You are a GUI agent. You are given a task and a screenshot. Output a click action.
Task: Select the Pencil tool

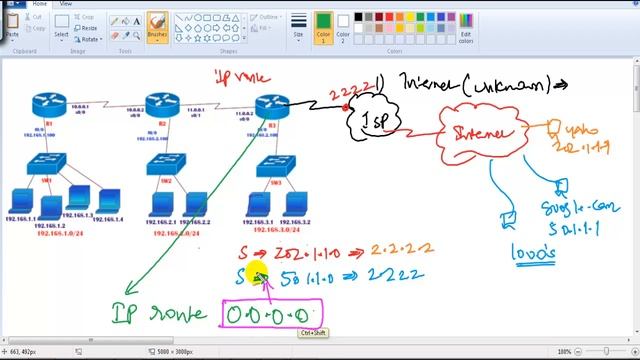(115, 21)
